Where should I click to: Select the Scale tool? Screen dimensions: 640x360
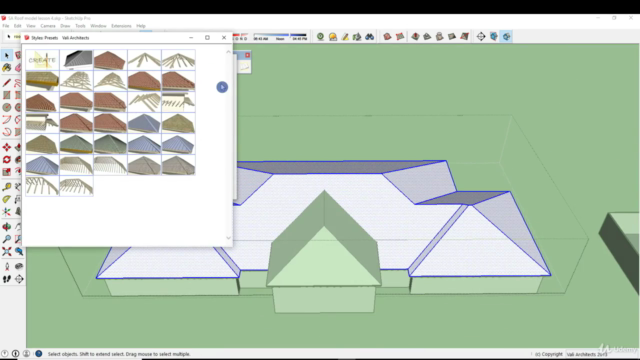(7, 172)
